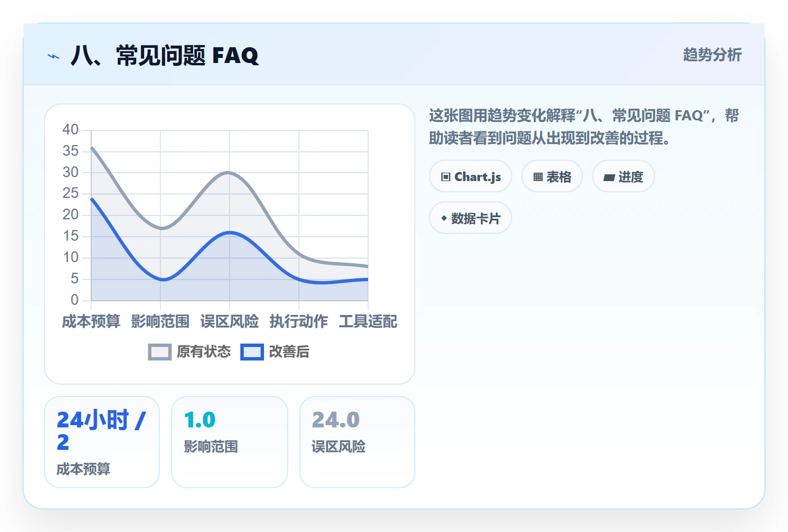Select the 趋势分析 label
This screenshot has height=532, width=788.
tap(712, 55)
